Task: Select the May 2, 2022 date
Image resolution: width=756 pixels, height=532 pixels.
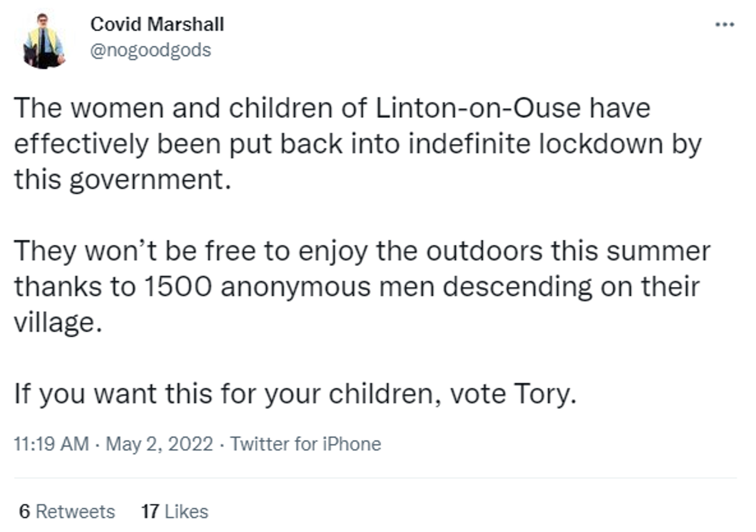Action: tap(159, 444)
